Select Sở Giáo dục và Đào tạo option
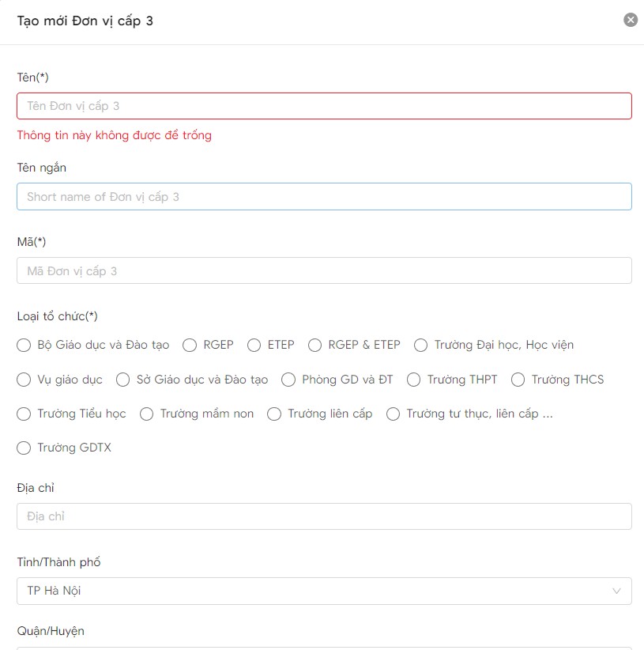 click(123, 380)
